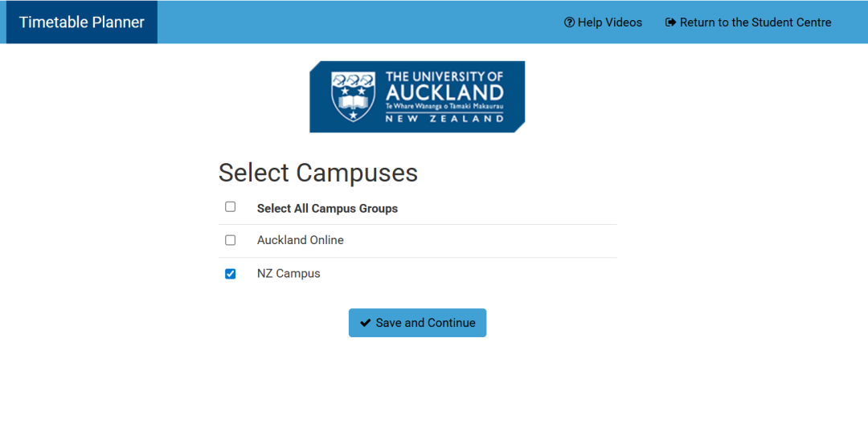Screen dimensions: 868x436
Task: Click THE UNIVERSITY OF text in logo
Action: (444, 77)
